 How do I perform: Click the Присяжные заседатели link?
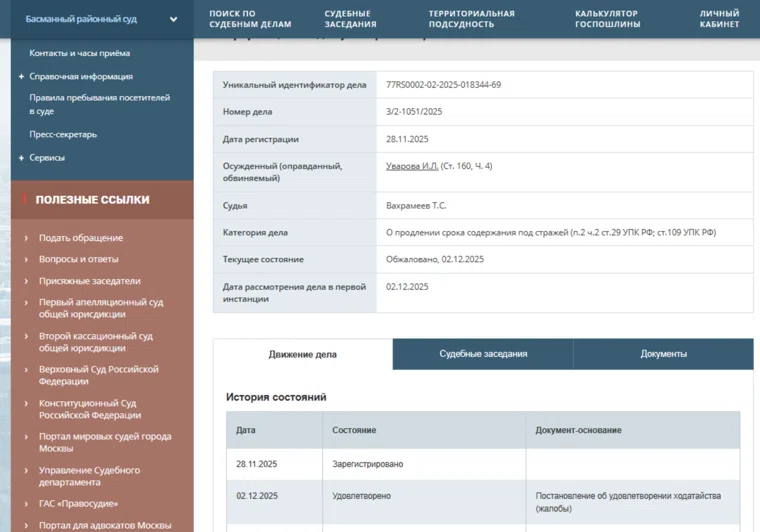point(89,281)
